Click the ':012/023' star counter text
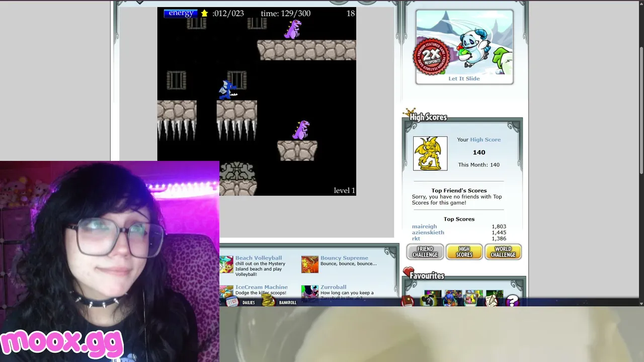This screenshot has height=362, width=644. (228, 14)
